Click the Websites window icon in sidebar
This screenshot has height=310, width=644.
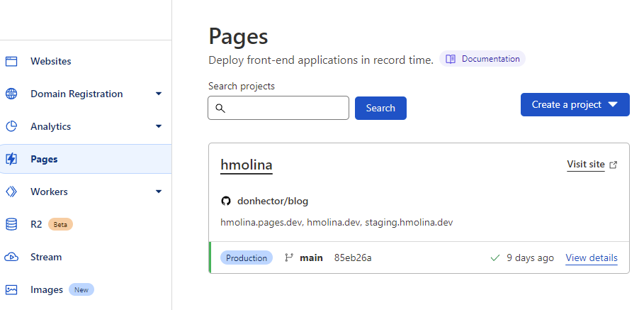pyautogui.click(x=11, y=61)
